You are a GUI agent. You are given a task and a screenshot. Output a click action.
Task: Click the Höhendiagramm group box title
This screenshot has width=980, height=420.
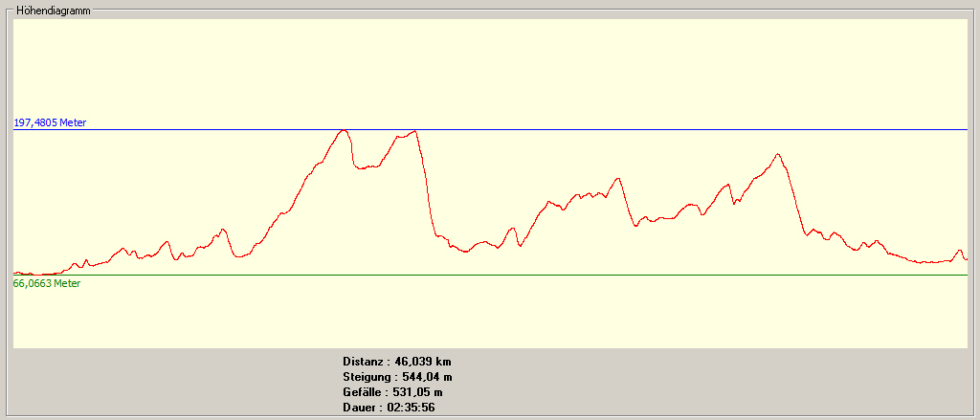(53, 10)
